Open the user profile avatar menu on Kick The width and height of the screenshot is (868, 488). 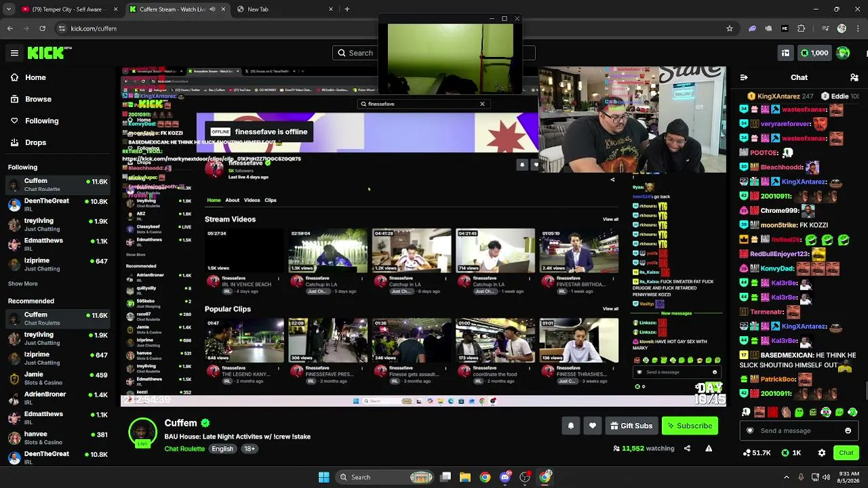pyautogui.click(x=843, y=53)
